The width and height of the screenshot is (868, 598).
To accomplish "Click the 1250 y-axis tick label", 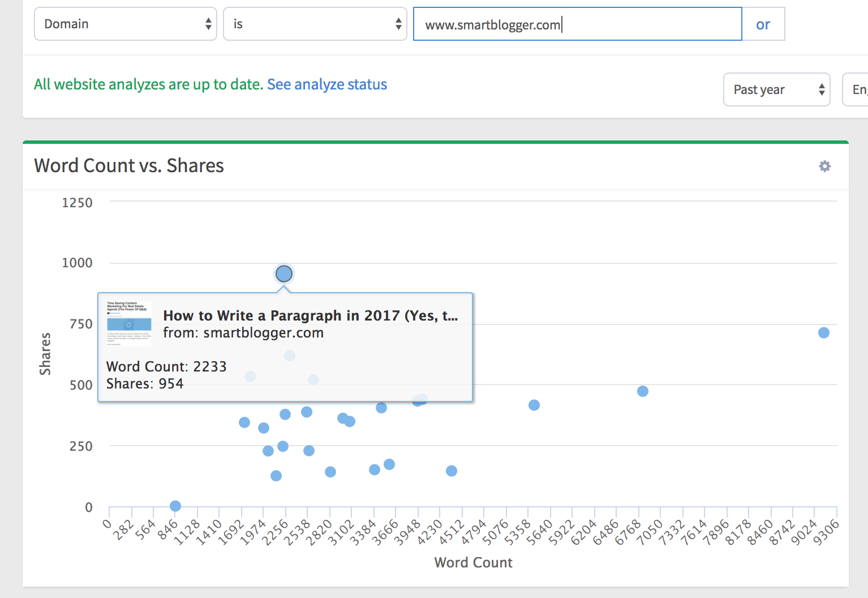I will [x=77, y=203].
